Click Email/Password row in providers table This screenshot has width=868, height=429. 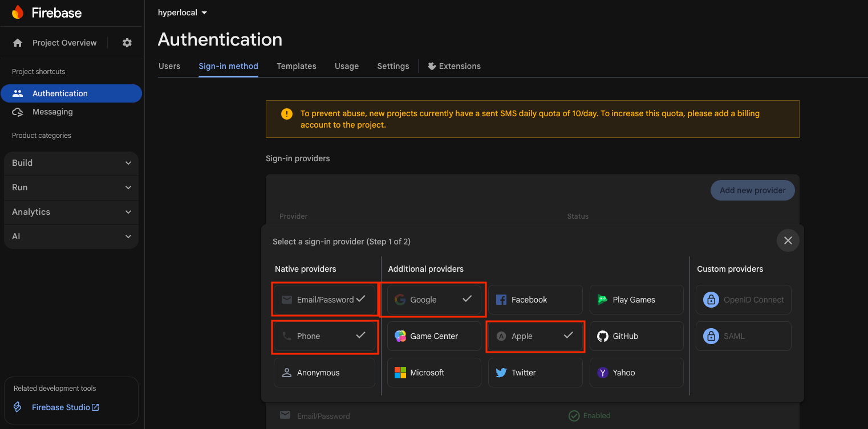532,416
